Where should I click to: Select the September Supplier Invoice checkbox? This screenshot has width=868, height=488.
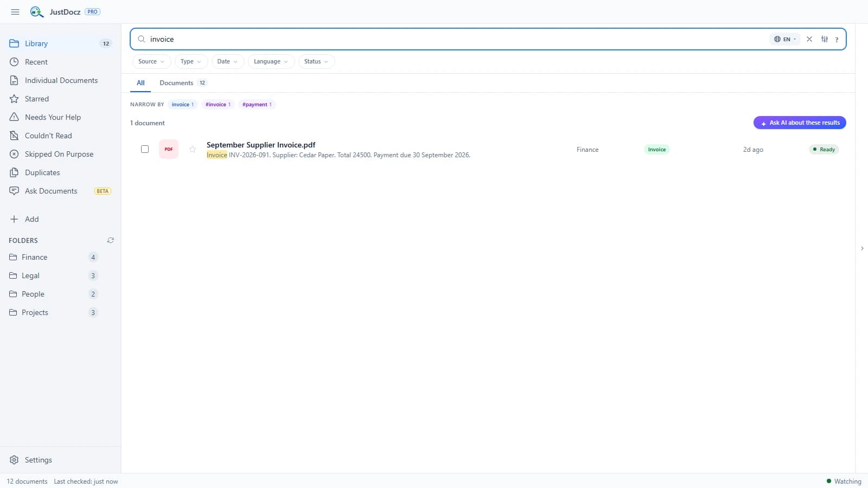pos(145,149)
